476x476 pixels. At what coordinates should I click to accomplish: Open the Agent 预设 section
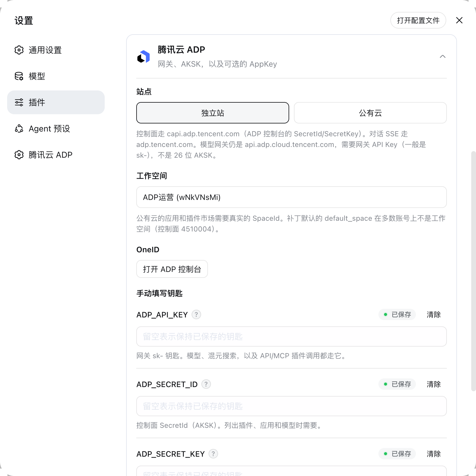56,129
